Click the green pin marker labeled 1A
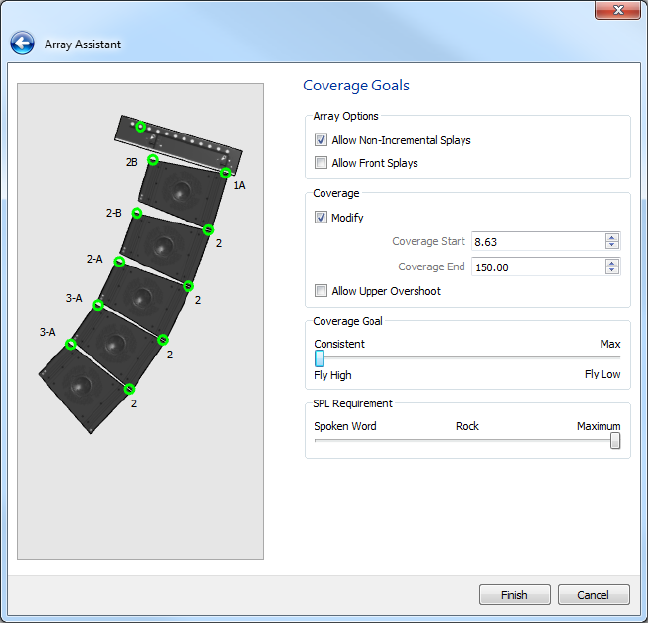 pos(226,173)
